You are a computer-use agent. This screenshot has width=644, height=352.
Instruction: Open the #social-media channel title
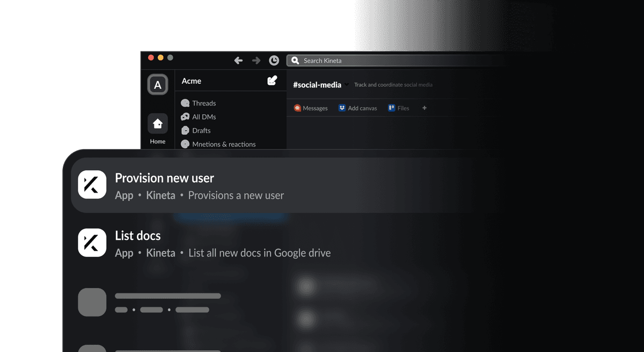[x=317, y=85]
